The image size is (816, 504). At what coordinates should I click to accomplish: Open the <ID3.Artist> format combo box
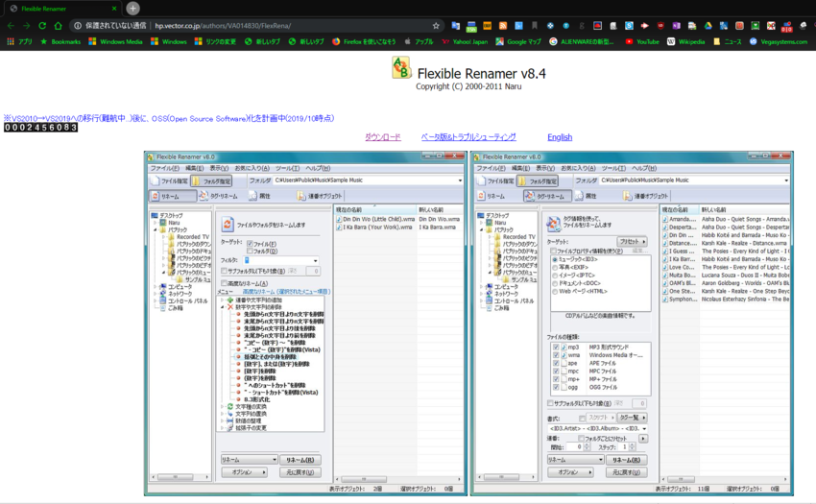point(598,428)
